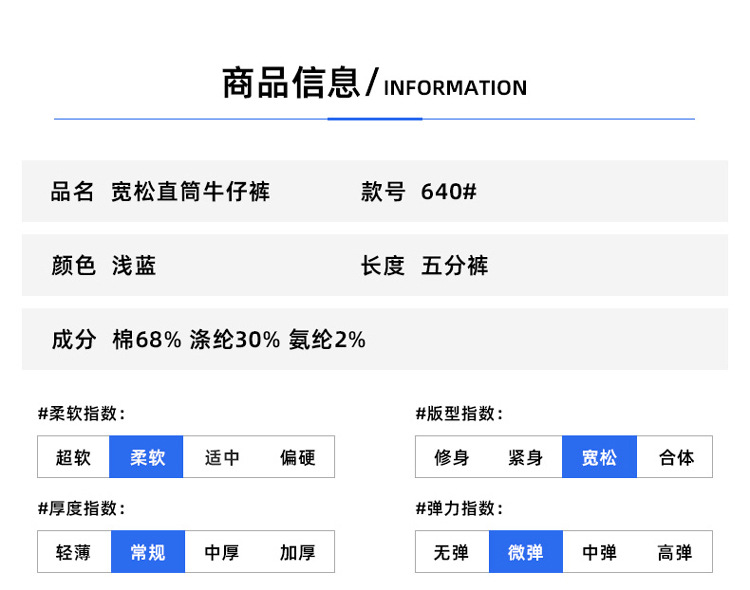This screenshot has height=590, width=750.
Task: Select the 超软 softness option
Action: click(73, 458)
